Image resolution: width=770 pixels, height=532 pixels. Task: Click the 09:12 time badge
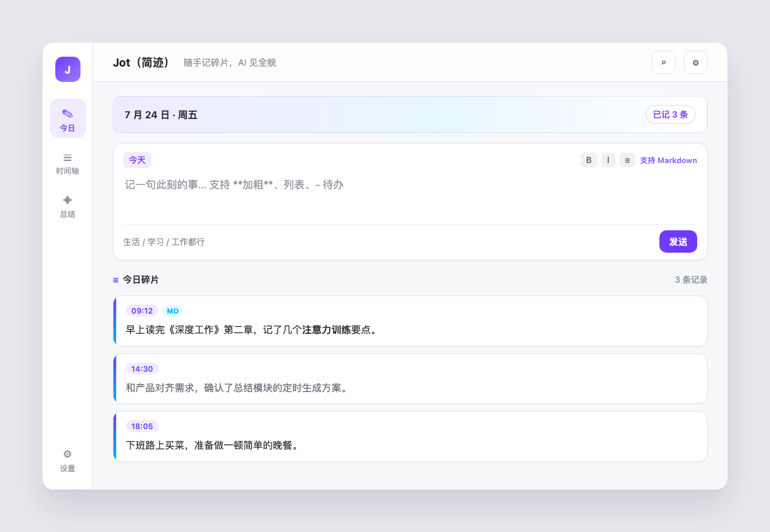pos(142,311)
